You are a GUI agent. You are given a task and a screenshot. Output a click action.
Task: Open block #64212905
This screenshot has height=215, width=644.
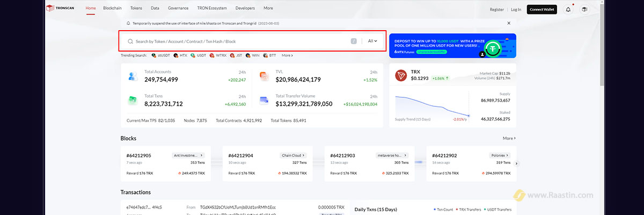pos(138,155)
